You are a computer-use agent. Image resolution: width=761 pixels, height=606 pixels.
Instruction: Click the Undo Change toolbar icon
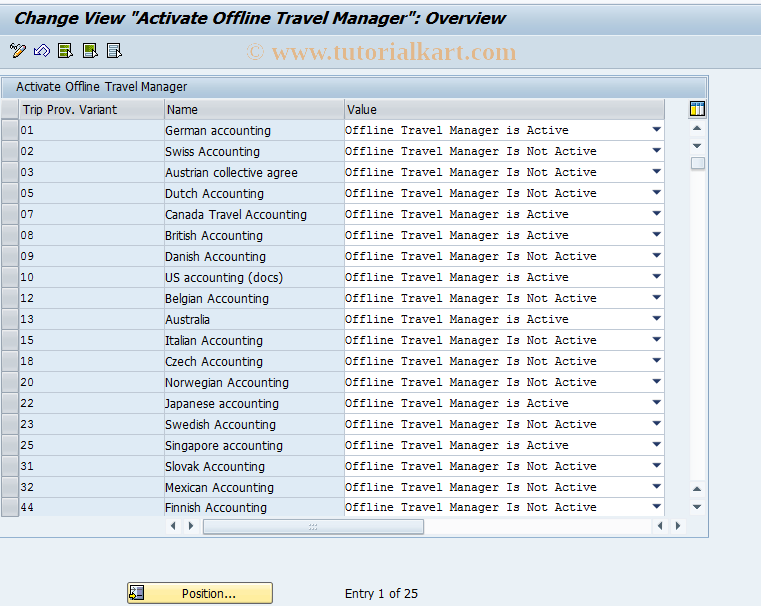42,50
